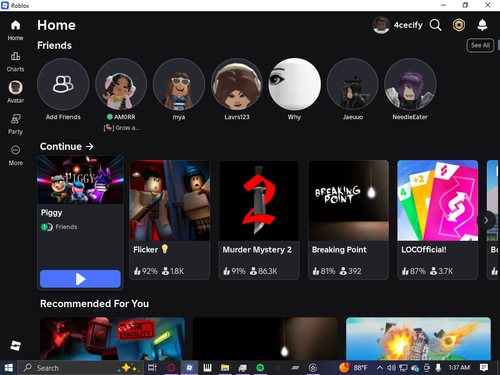This screenshot has width=500, height=375.
Task: Open the volume control in system tray
Action: click(391, 368)
